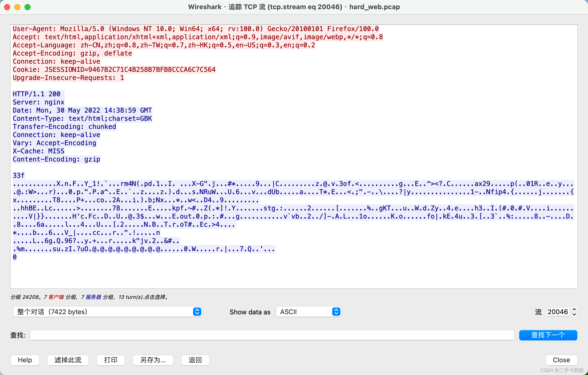Increment the stream number with up arrow

574,309
